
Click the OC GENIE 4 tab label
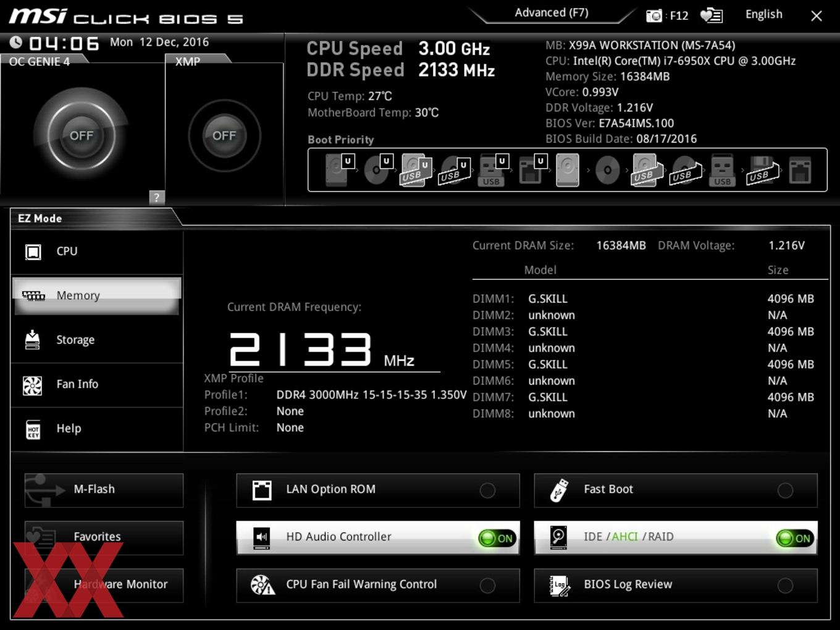pyautogui.click(x=40, y=61)
